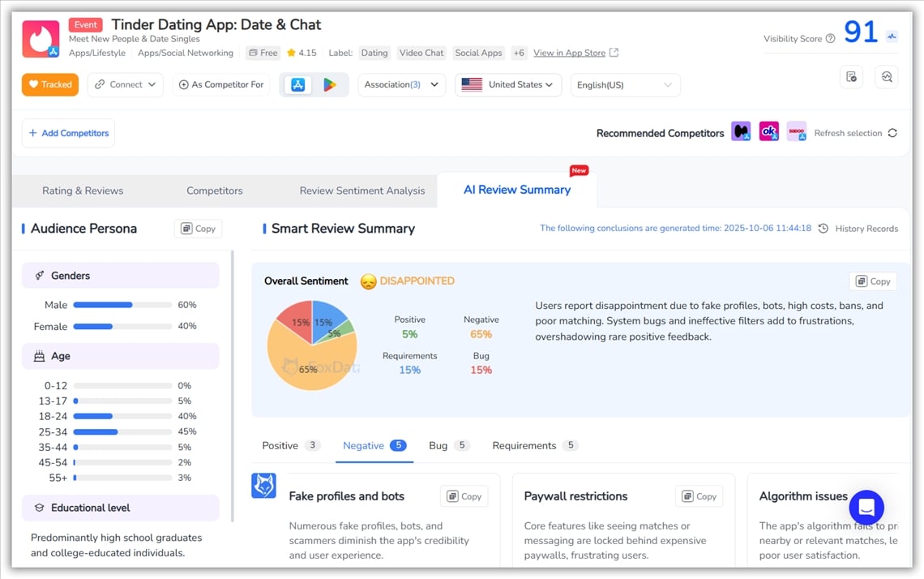Open the English(US) language dropdown
Viewport: 924px width, 579px height.
pyautogui.click(x=625, y=85)
